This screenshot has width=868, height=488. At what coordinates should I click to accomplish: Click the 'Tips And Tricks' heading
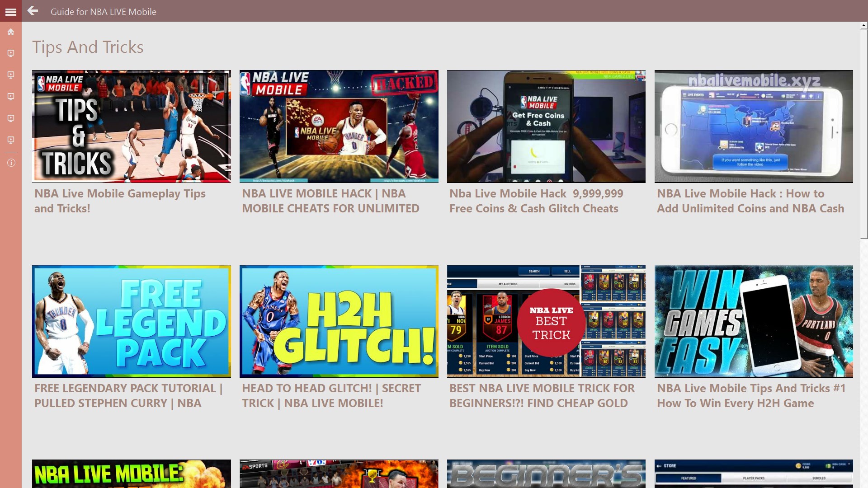pyautogui.click(x=88, y=47)
